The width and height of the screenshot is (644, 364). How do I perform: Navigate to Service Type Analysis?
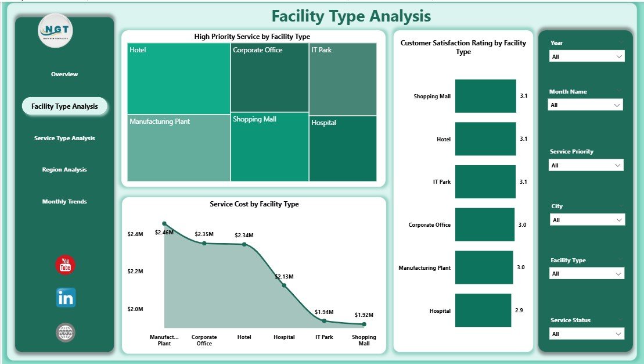click(64, 138)
